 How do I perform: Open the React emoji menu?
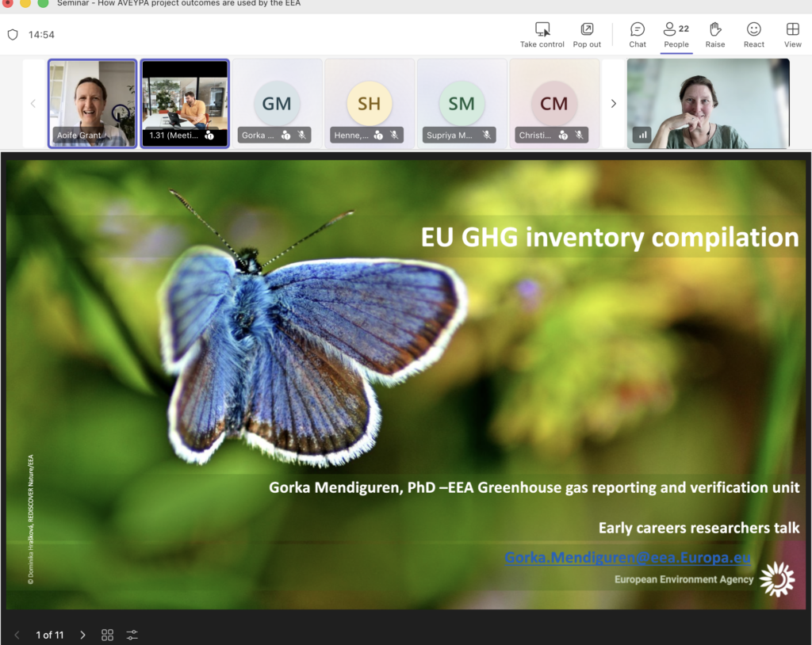click(753, 35)
